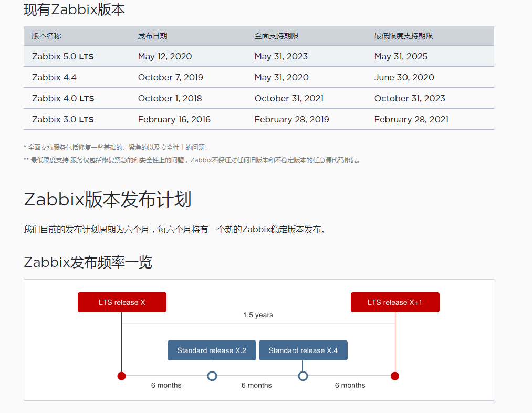Click the June 30, 2020 limited support date
Viewport: 532px width, 413px height.
coord(404,77)
